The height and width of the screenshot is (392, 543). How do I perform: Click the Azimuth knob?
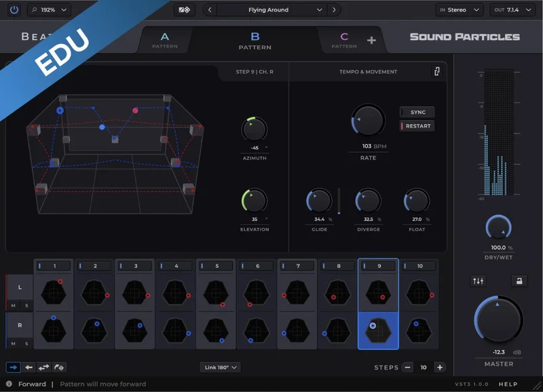pyautogui.click(x=254, y=130)
